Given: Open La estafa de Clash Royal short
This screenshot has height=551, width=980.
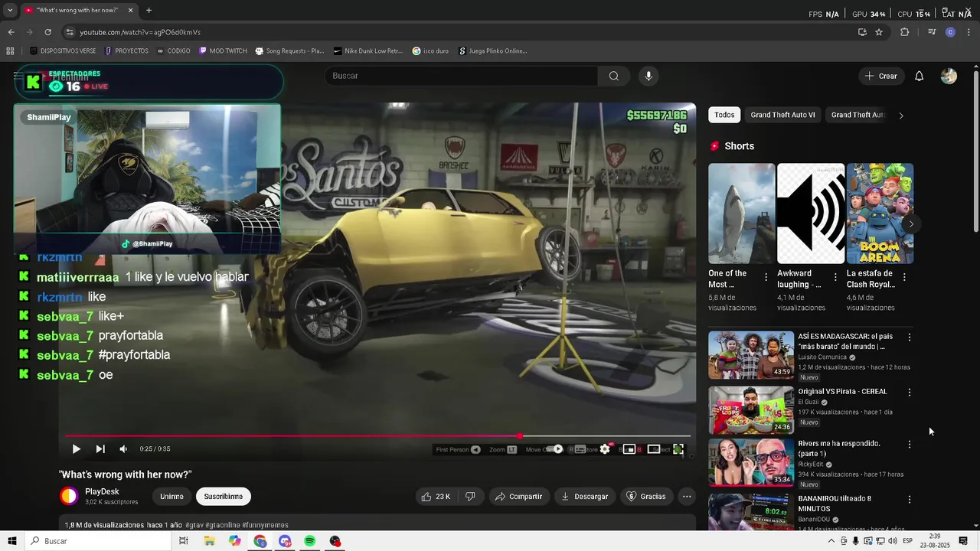Looking at the screenshot, I should (880, 214).
